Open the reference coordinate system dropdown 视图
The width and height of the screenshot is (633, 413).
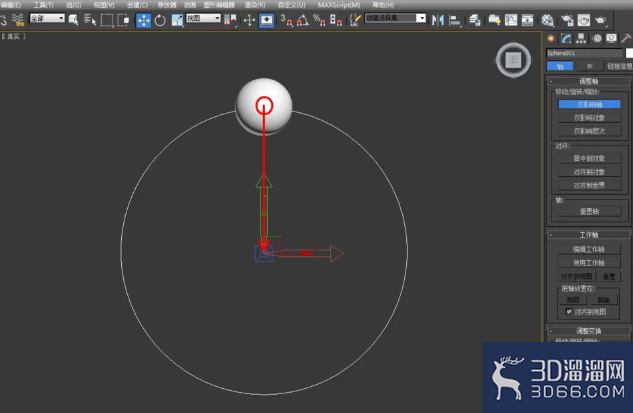point(203,18)
